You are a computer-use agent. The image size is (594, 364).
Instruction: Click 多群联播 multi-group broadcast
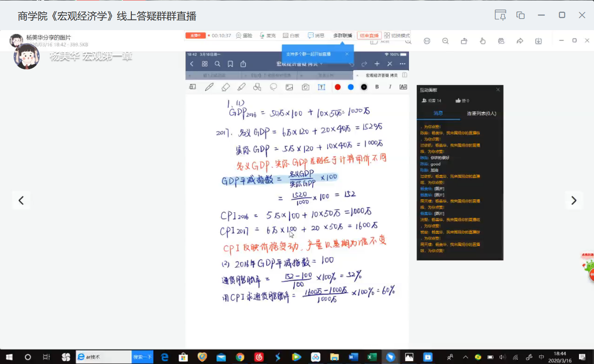click(x=342, y=36)
